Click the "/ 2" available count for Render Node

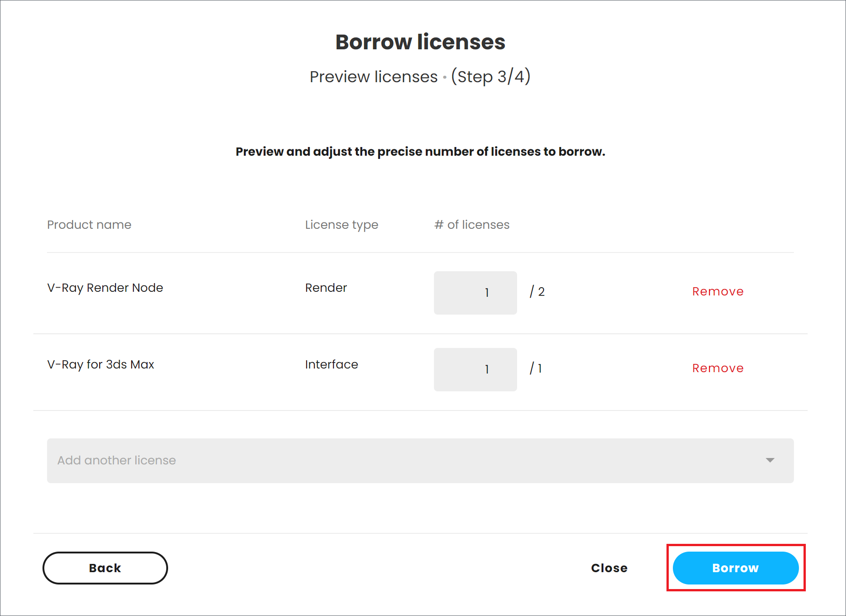(x=537, y=292)
